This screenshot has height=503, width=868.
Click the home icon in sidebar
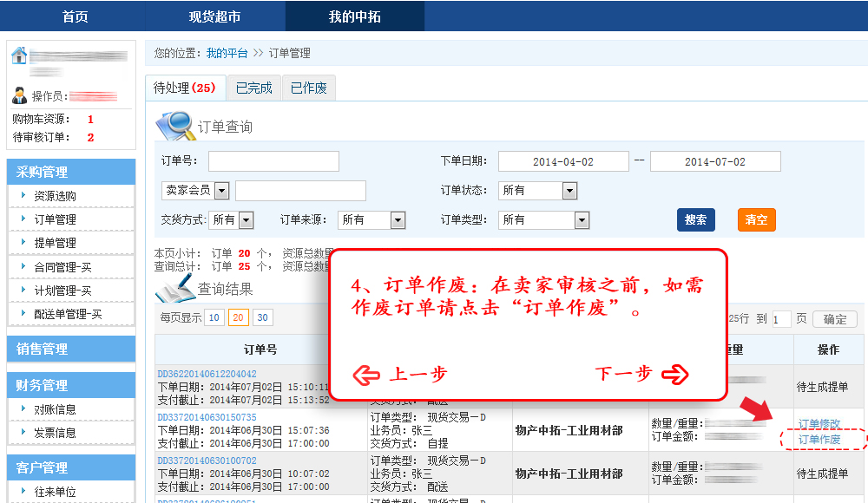click(19, 56)
